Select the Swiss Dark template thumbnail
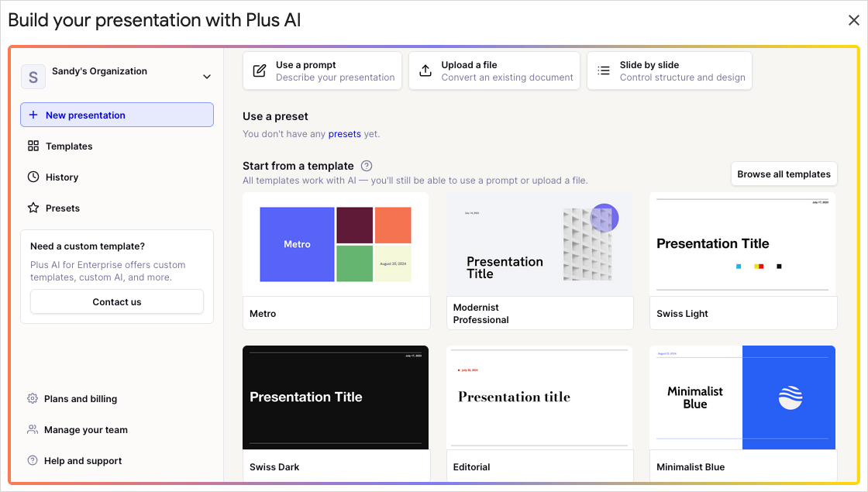Image resolution: width=868 pixels, height=492 pixels. (336, 397)
